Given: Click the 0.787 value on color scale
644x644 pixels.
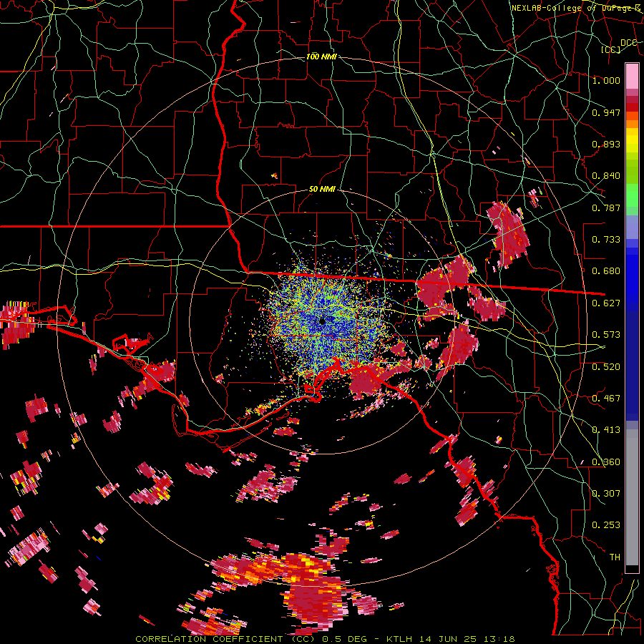Looking at the screenshot, I should pos(606,208).
